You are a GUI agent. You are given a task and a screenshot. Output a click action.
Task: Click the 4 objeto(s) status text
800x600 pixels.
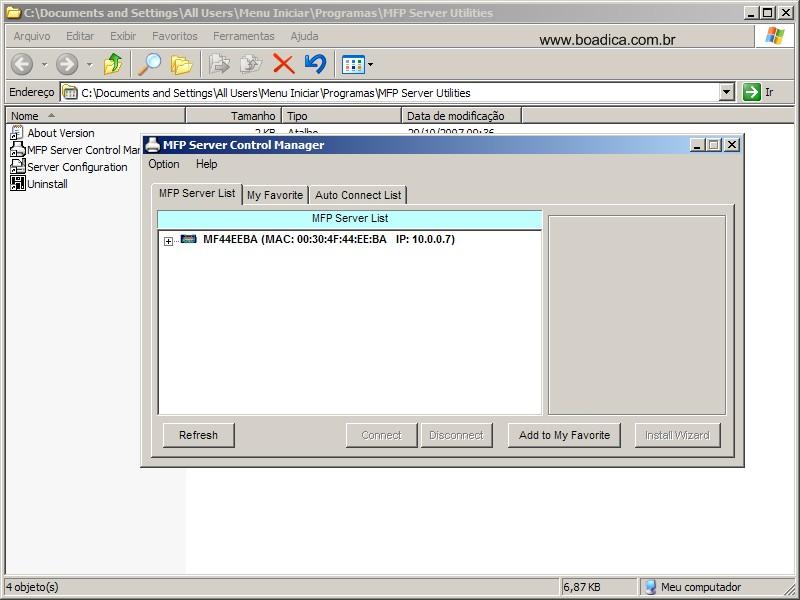[32, 587]
